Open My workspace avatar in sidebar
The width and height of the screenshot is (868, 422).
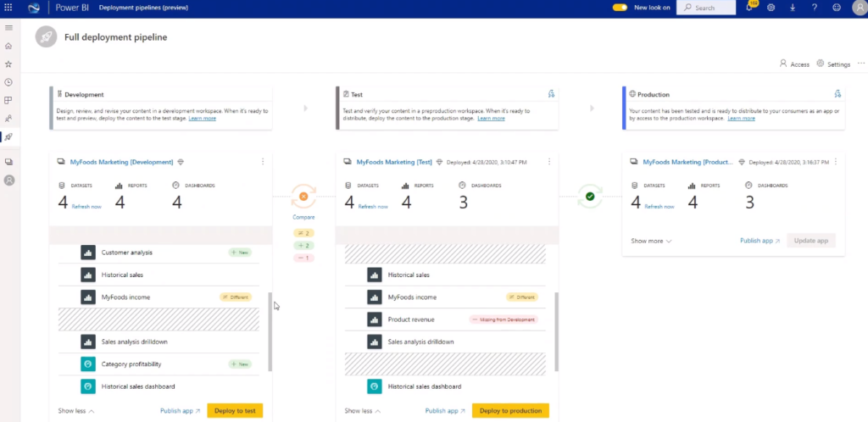click(x=8, y=180)
